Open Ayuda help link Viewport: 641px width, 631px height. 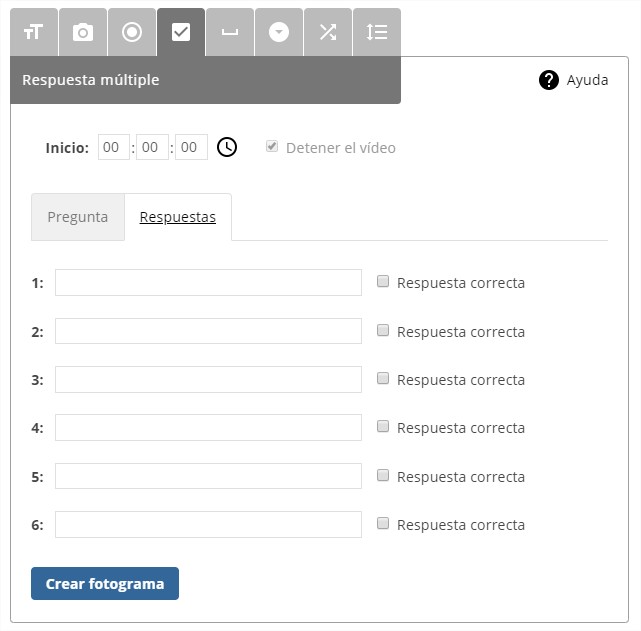pos(574,80)
